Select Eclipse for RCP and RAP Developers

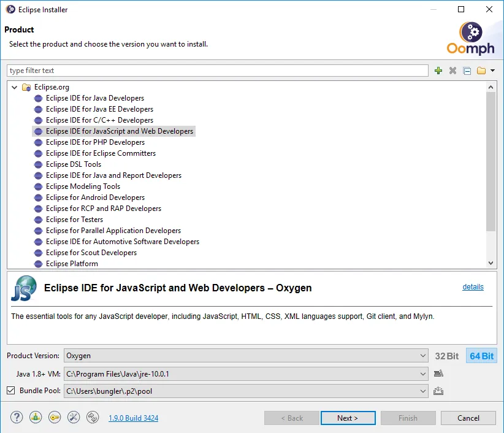click(x=104, y=209)
